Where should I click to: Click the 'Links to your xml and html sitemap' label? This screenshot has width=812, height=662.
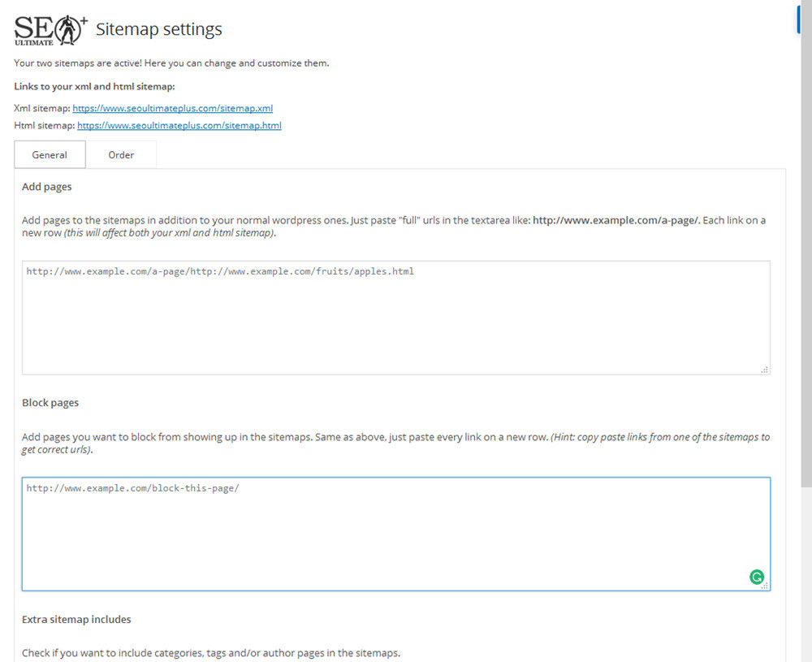(94, 86)
